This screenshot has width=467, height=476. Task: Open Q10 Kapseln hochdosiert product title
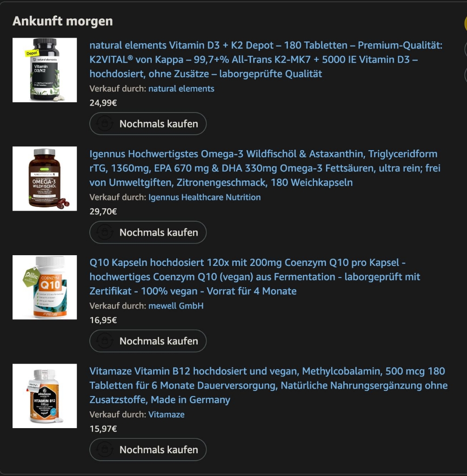point(255,277)
